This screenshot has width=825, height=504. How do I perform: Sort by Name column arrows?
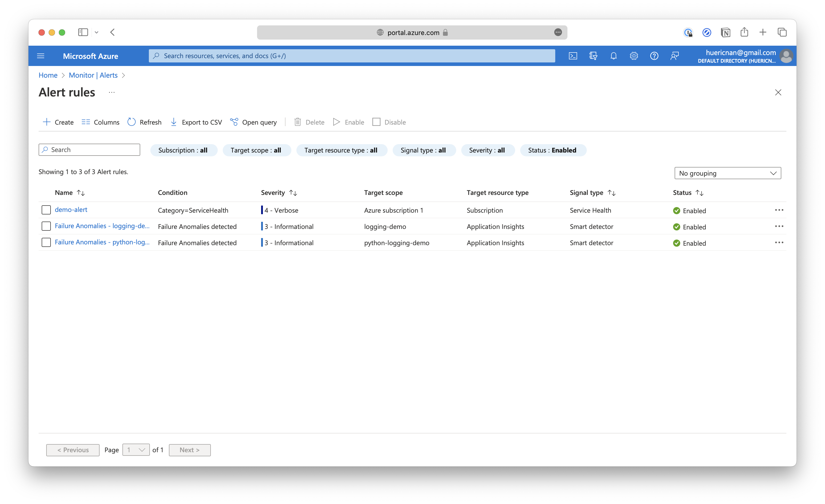[81, 193]
